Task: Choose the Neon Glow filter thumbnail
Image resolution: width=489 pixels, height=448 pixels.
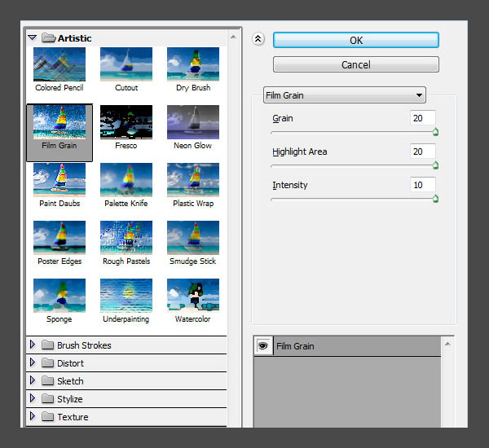Action: click(193, 122)
